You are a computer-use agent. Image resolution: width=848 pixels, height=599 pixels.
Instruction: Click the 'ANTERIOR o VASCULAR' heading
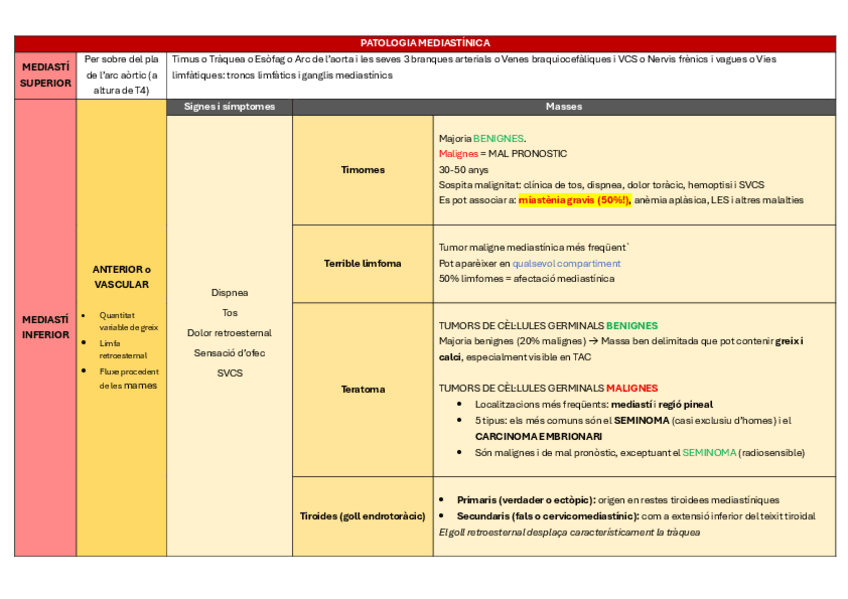[121, 277]
